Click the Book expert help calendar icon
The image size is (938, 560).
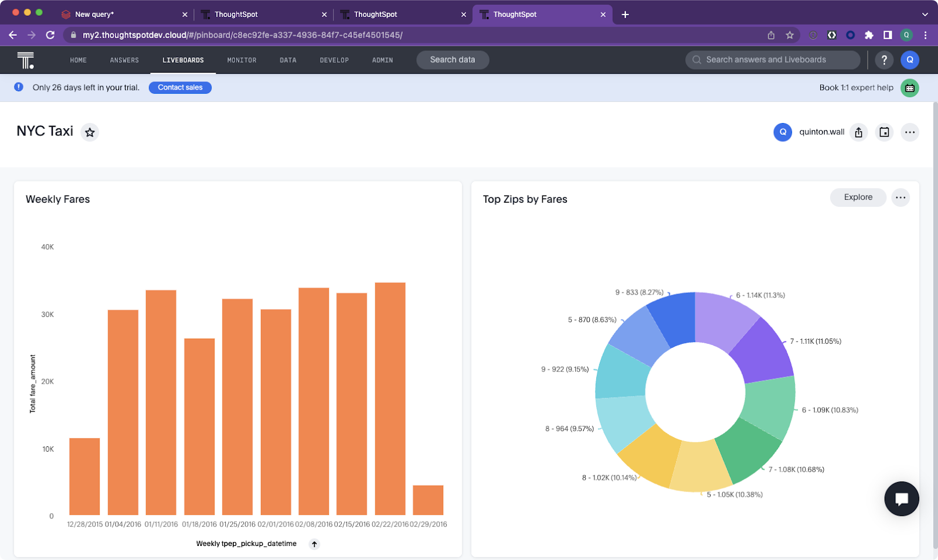(909, 88)
